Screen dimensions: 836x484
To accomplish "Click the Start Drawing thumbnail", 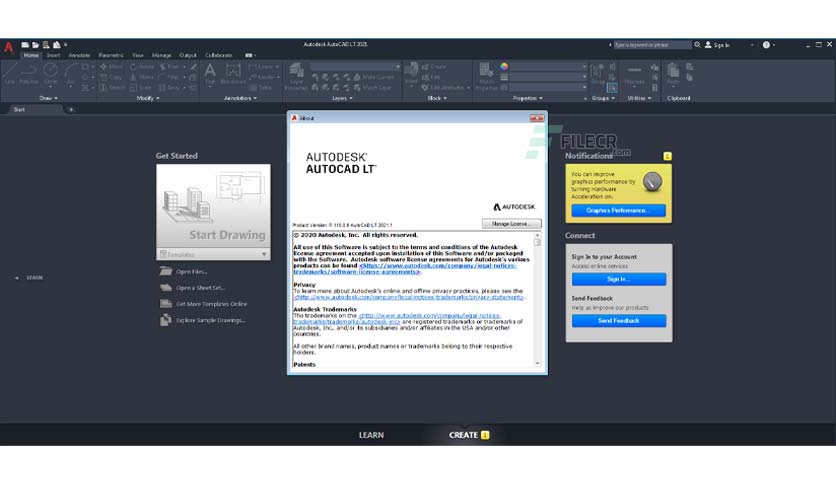I will [213, 206].
